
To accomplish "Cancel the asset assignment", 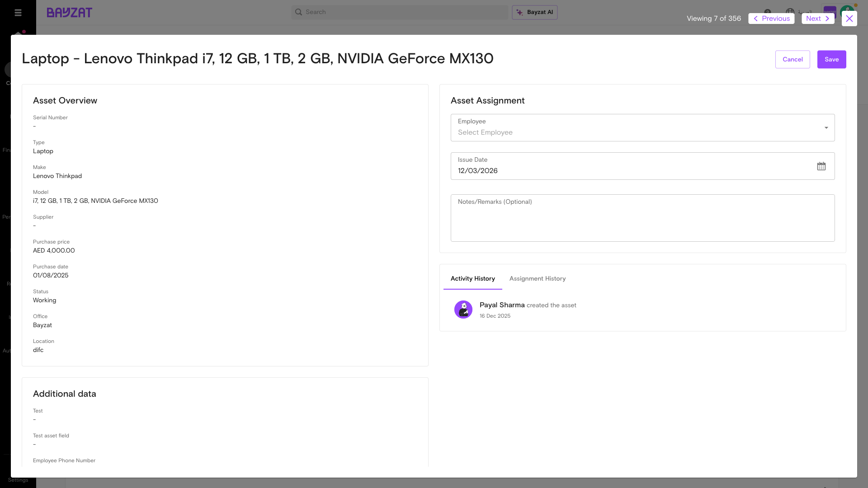I will (x=793, y=60).
